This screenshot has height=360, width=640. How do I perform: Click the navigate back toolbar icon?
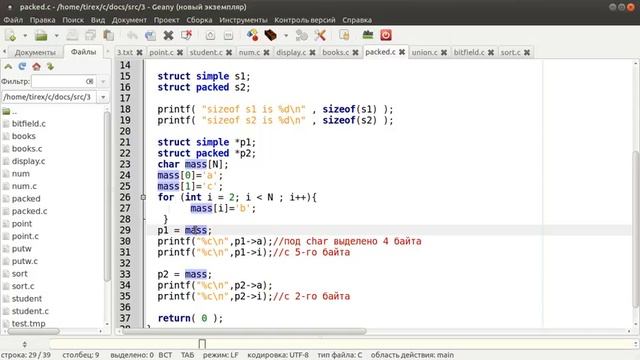210,36
